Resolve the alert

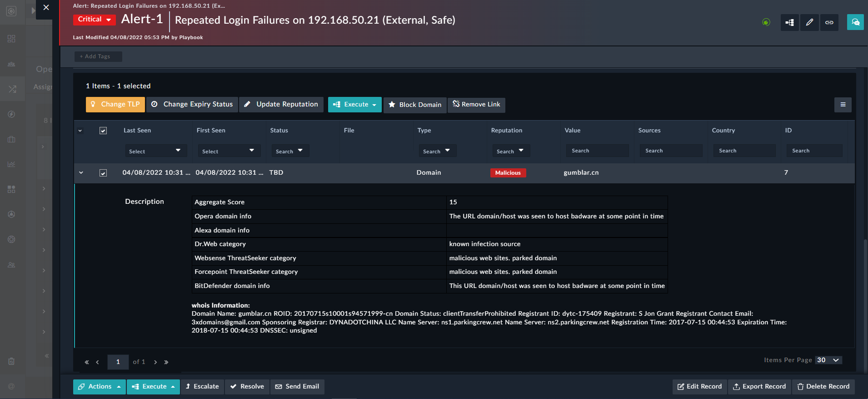247,387
